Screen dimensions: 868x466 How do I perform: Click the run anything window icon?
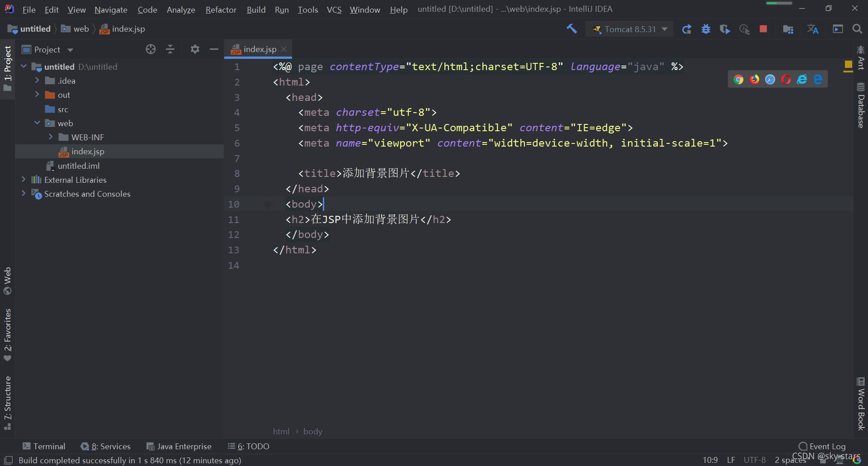coord(838,29)
